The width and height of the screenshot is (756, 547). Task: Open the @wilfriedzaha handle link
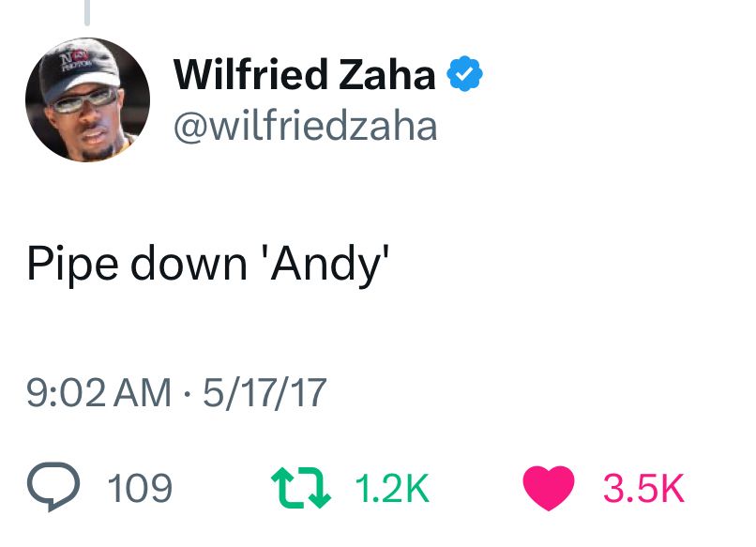(304, 122)
